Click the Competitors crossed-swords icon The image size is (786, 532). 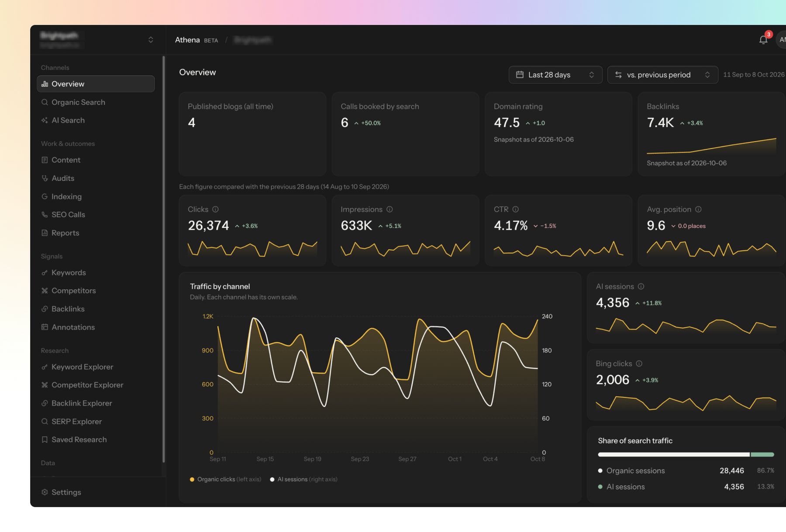click(x=45, y=291)
